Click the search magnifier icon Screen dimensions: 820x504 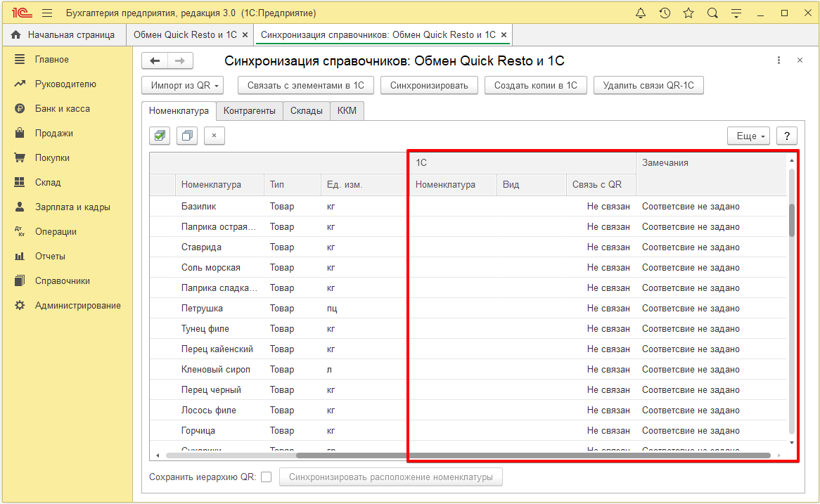coord(712,13)
